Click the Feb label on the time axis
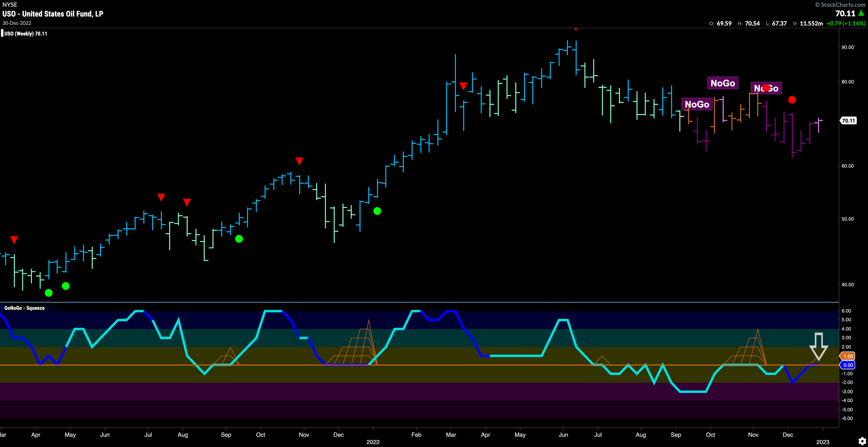This screenshot has width=868, height=447. coord(416,435)
